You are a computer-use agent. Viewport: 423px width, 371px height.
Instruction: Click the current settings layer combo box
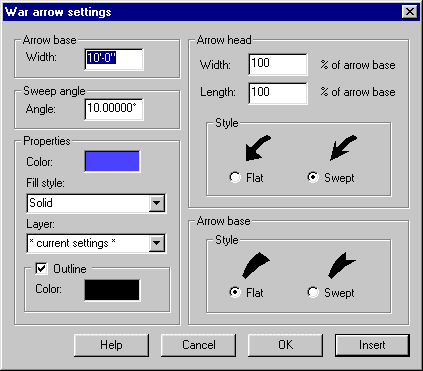click(x=96, y=244)
